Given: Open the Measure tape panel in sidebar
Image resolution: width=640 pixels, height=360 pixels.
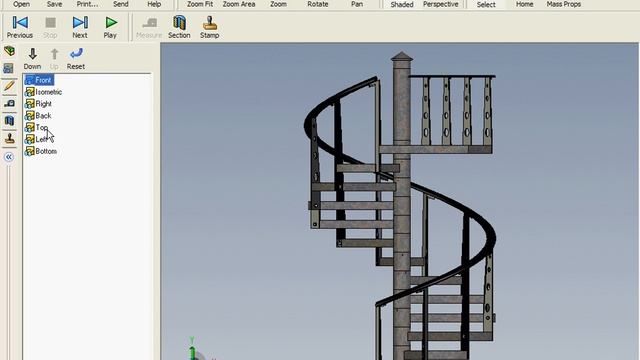Looking at the screenshot, I should coord(9,103).
